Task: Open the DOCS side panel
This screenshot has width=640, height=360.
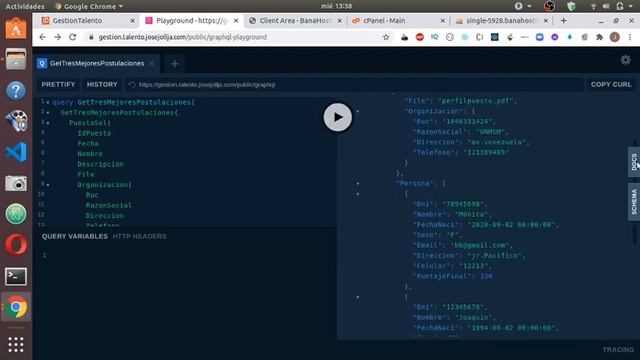Action: click(x=634, y=162)
